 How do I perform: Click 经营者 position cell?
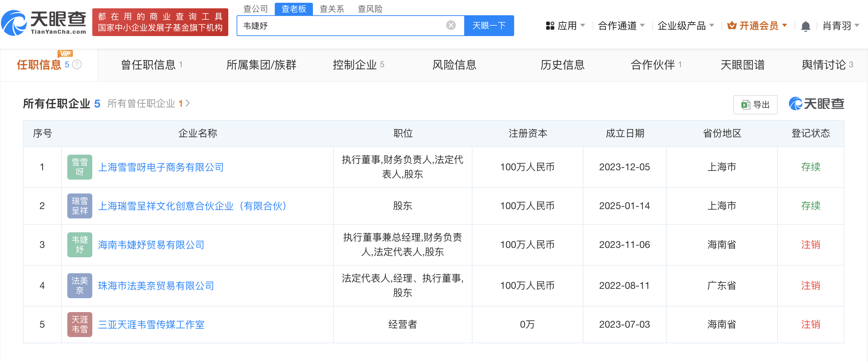[402, 325]
